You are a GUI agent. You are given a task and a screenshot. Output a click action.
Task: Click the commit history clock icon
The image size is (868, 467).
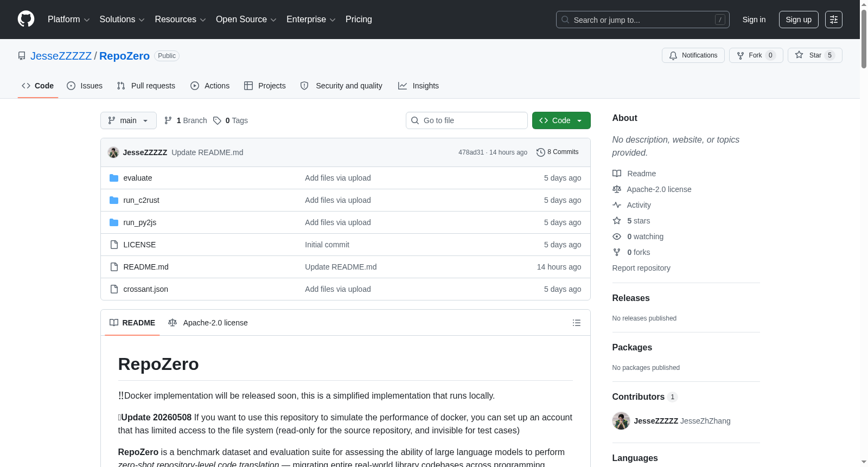(540, 152)
